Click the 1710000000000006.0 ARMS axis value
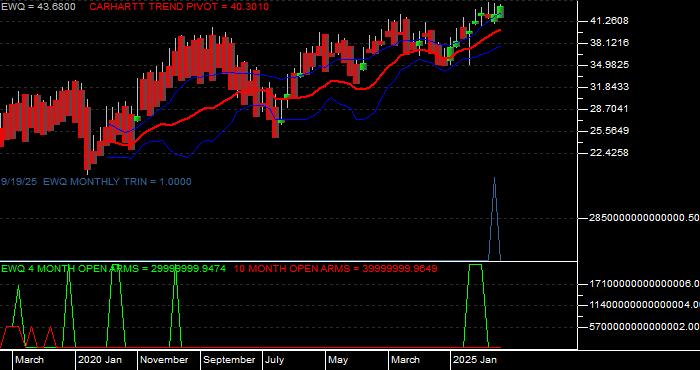 click(645, 283)
